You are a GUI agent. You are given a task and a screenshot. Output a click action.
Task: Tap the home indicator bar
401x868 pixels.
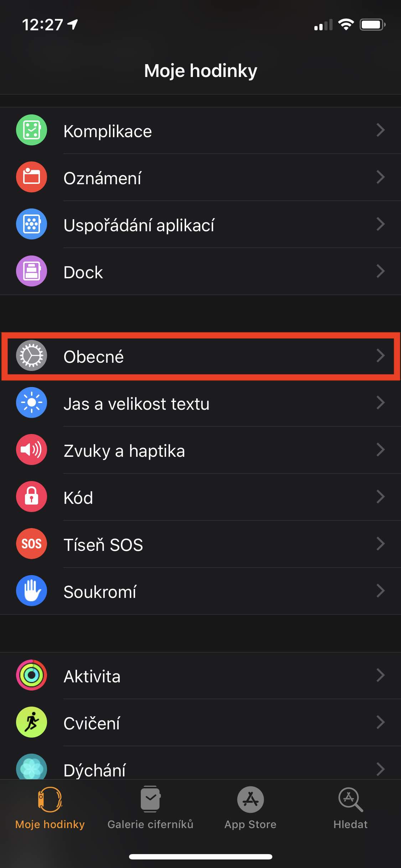click(200, 857)
